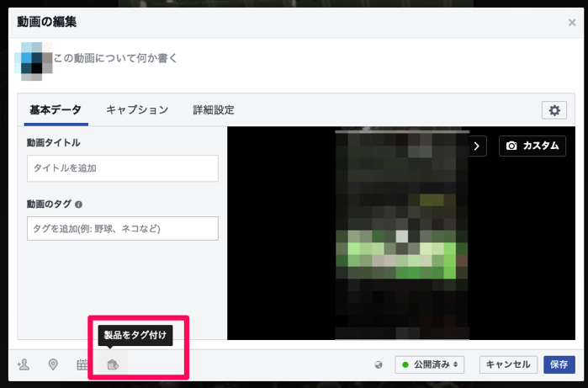Image resolution: width=588 pixels, height=388 pixels.
Task: Go to the next thumbnail with the arrow
Action: (477, 146)
